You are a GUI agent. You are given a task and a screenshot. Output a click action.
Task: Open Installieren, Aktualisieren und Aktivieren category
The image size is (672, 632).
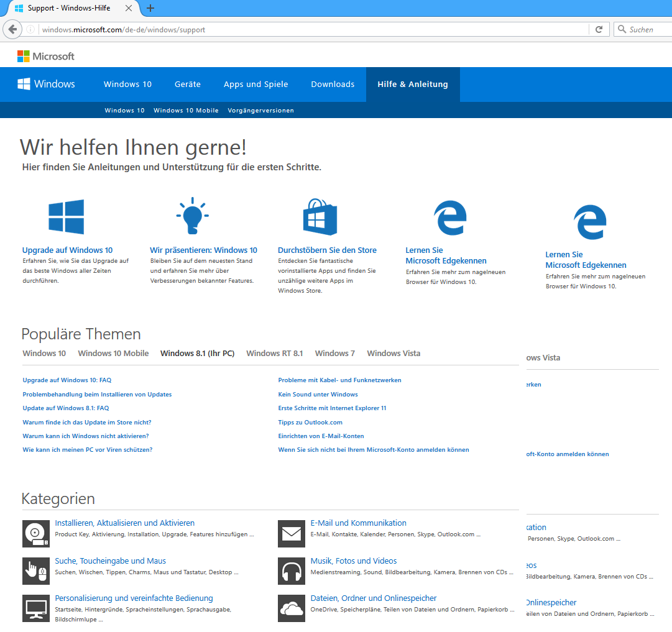click(x=125, y=523)
